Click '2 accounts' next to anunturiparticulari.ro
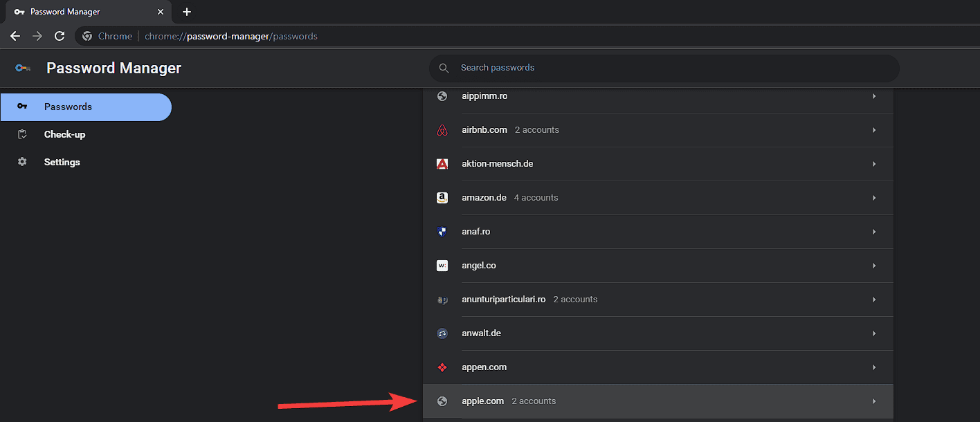This screenshot has width=980, height=422. point(575,300)
